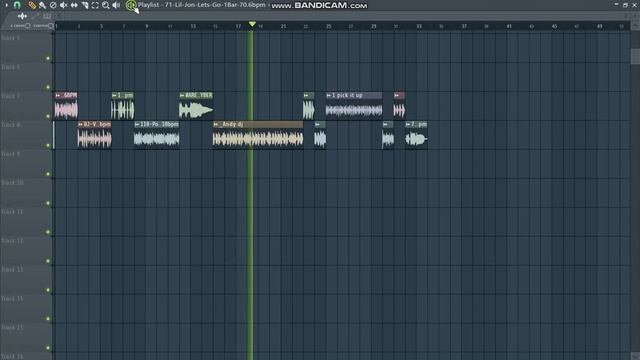Open the BARE_YBER clip menu arrow
The height and width of the screenshot is (360, 640).
coord(182,95)
